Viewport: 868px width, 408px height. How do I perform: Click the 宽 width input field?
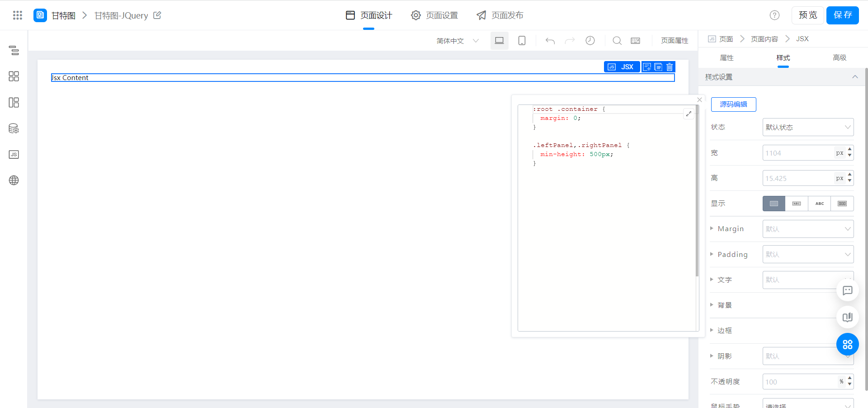(x=798, y=153)
